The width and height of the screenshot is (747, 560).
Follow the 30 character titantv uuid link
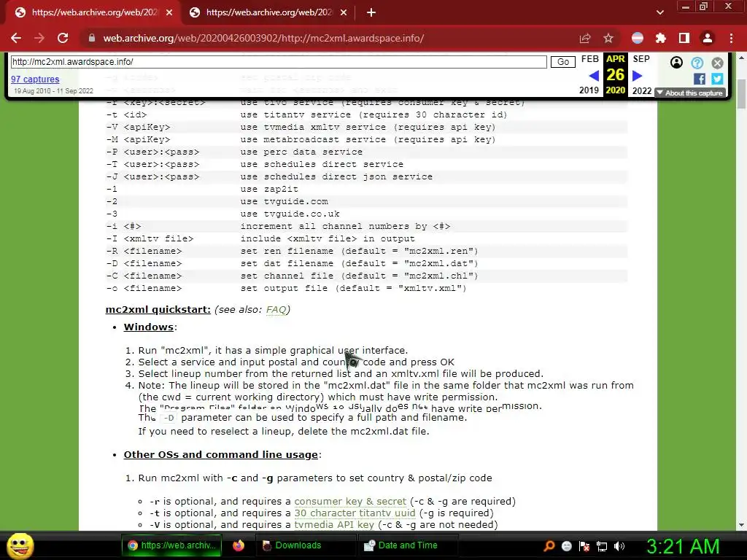point(355,513)
